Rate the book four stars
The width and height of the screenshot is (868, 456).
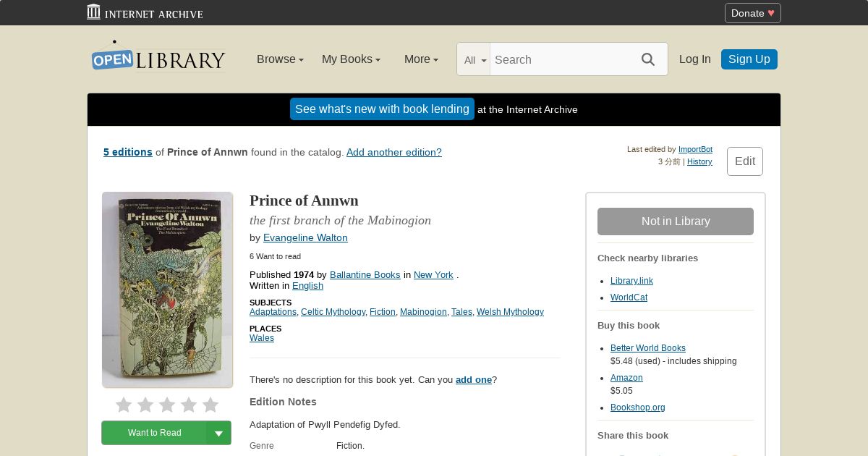click(x=189, y=405)
